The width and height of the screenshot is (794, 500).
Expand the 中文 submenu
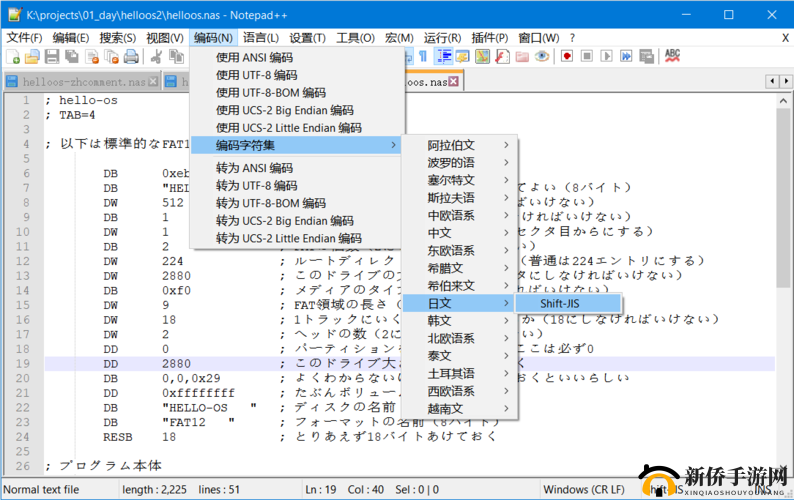pyautogui.click(x=459, y=233)
